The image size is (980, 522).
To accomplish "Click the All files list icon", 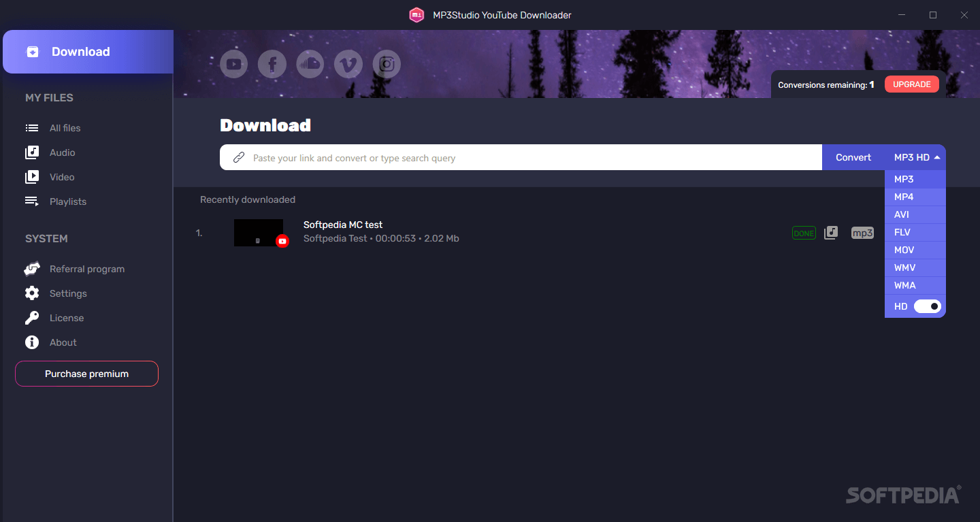I will (x=32, y=128).
